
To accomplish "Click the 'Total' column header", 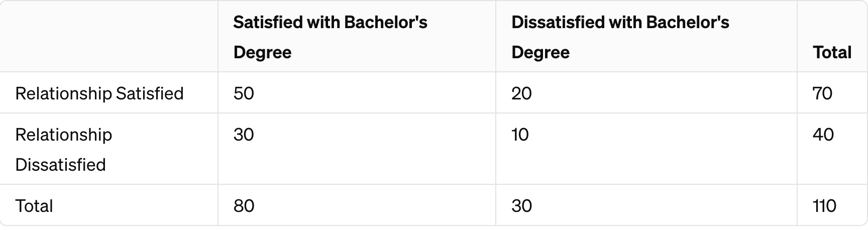I will 832,52.
